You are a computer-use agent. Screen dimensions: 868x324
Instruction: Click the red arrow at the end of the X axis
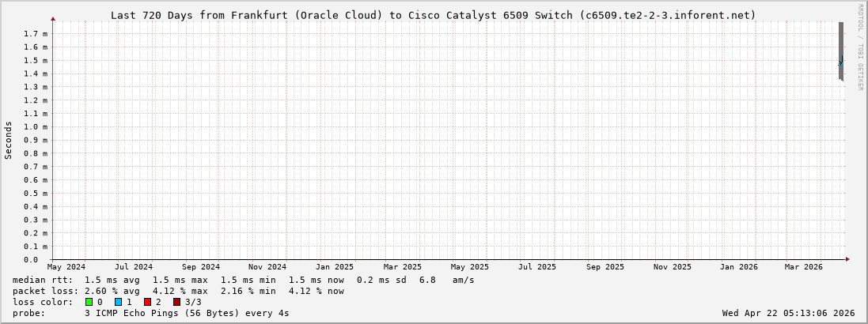pyautogui.click(x=847, y=259)
